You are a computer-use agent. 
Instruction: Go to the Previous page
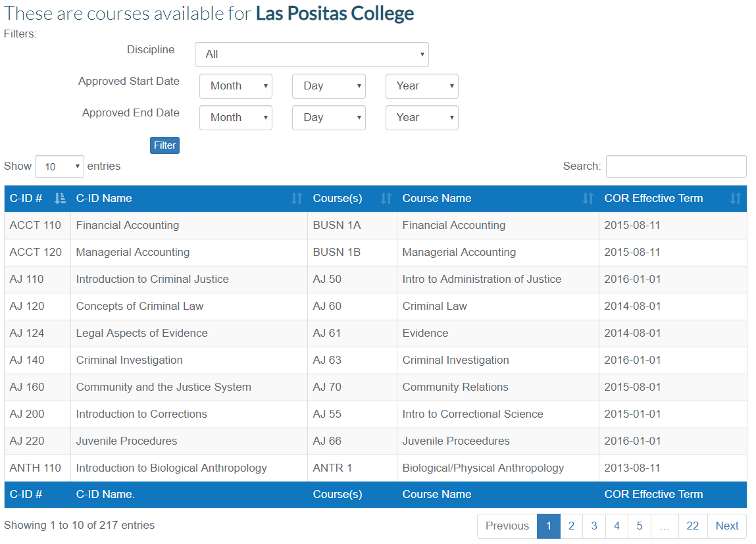[x=507, y=526]
